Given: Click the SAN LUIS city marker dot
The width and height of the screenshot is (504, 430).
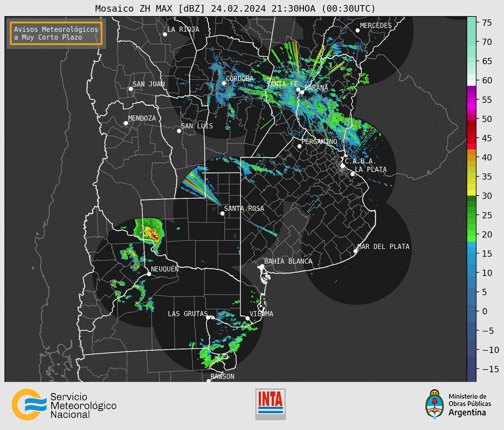Looking at the screenshot, I should [179, 131].
